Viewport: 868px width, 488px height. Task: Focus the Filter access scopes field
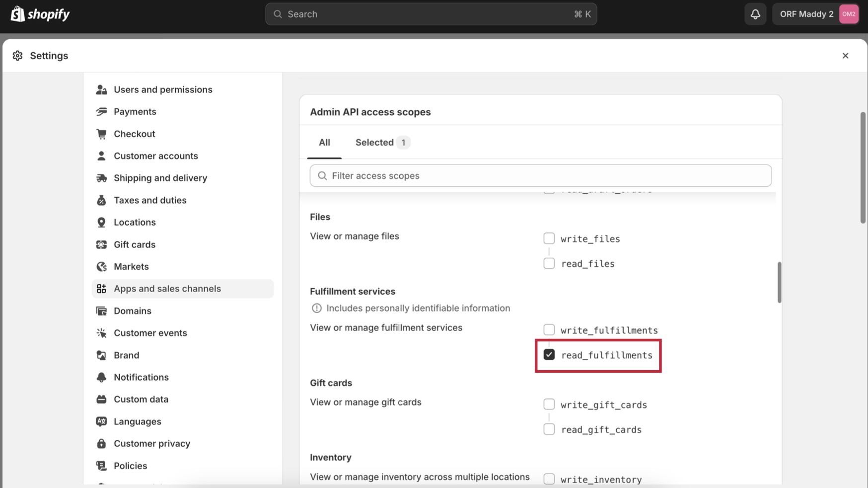[541, 176]
